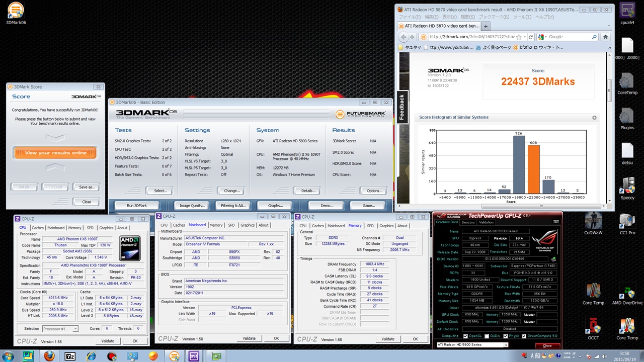The width and height of the screenshot is (644, 362).
Task: Open the Caches tab in the CPU window
Action: tap(38, 228)
